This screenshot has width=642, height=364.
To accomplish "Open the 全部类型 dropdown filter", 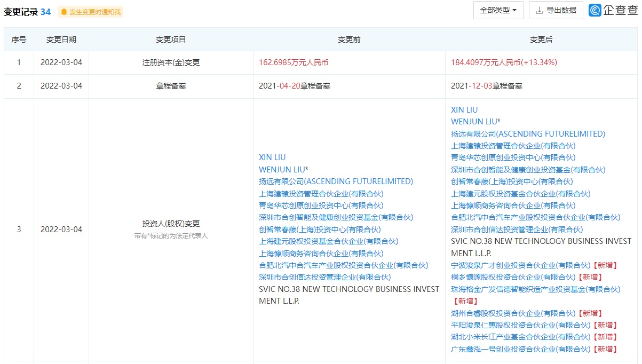I will coord(498,10).
